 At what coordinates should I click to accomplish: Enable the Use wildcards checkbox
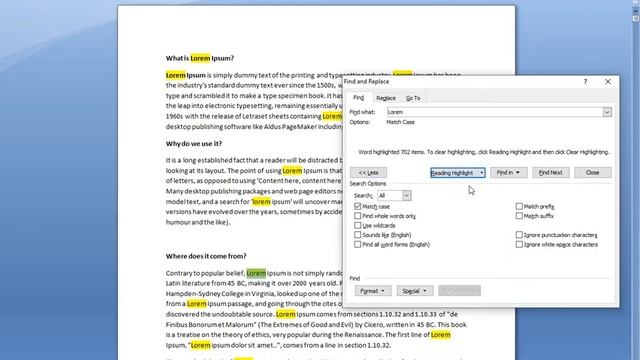(x=358, y=225)
